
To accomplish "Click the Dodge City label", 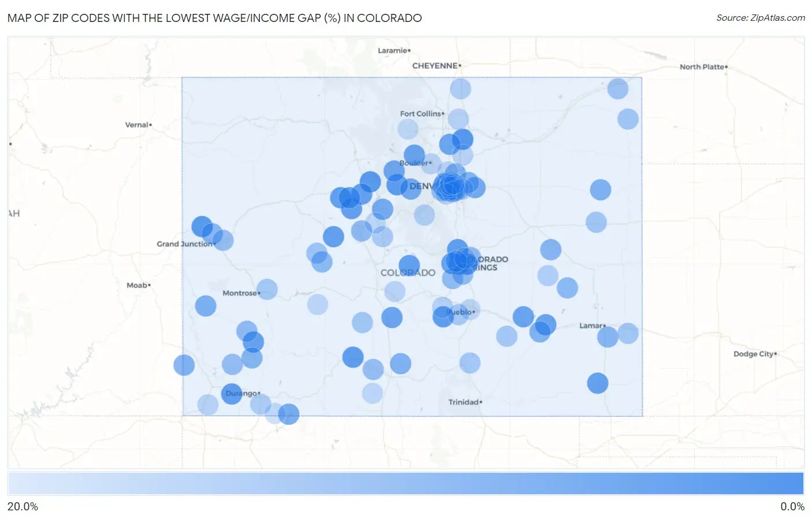I will [755, 354].
